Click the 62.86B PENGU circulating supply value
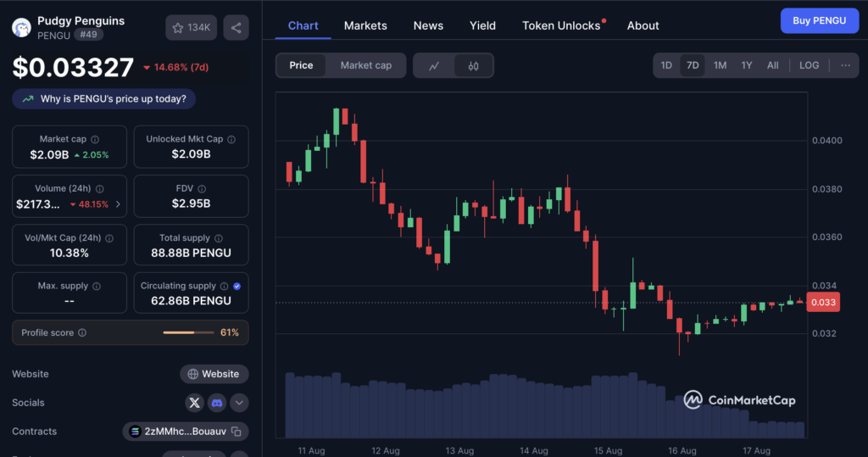Image resolution: width=868 pixels, height=457 pixels. 191,301
